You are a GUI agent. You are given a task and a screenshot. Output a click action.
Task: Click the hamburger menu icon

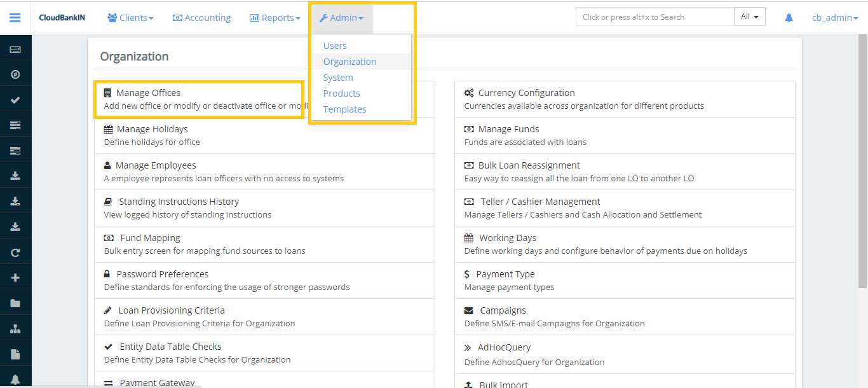[15, 18]
